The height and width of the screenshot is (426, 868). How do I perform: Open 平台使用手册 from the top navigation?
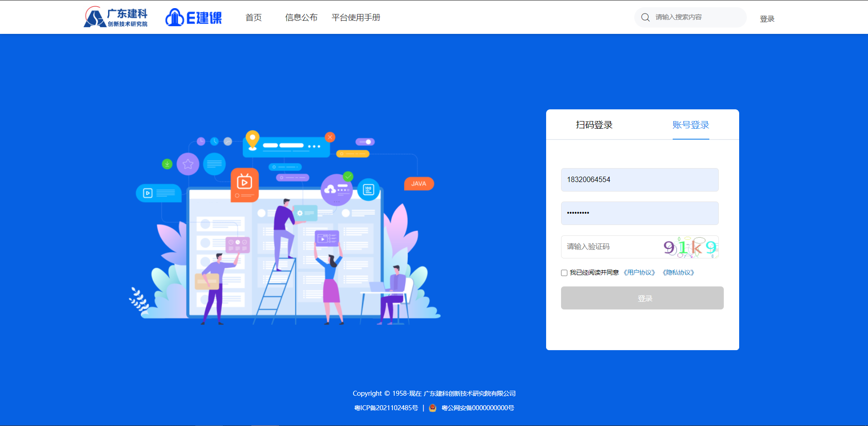coord(356,18)
